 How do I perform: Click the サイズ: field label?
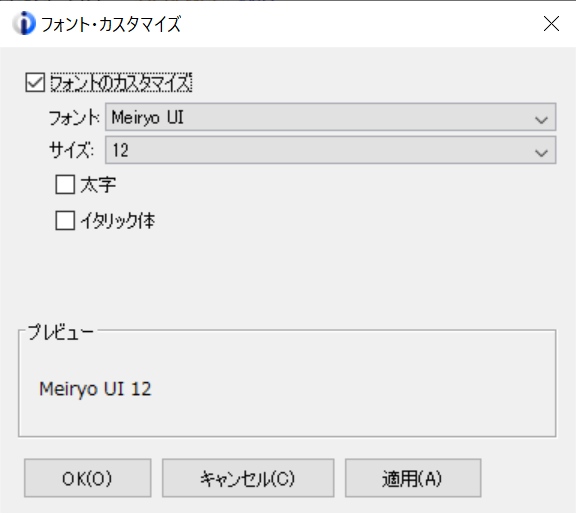(72, 150)
